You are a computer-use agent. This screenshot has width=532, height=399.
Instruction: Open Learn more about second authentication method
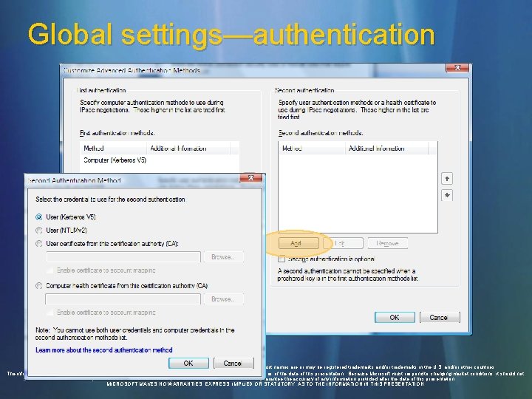tap(104, 349)
